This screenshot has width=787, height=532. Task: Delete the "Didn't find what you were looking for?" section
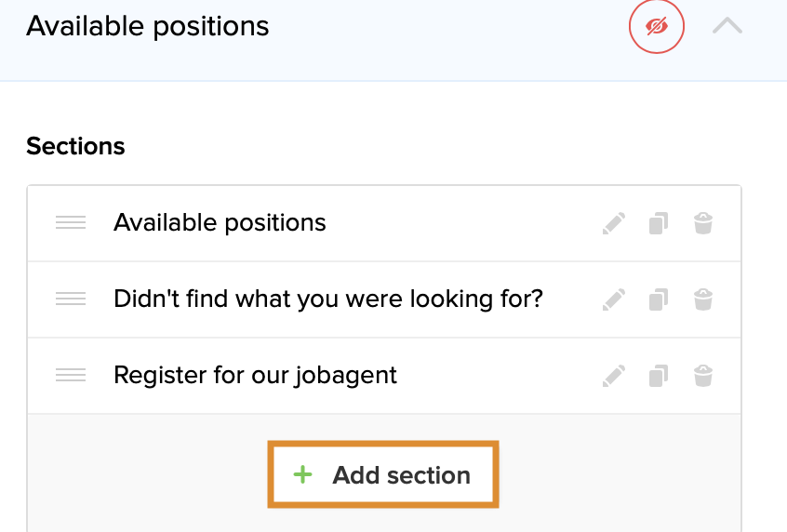click(x=703, y=299)
